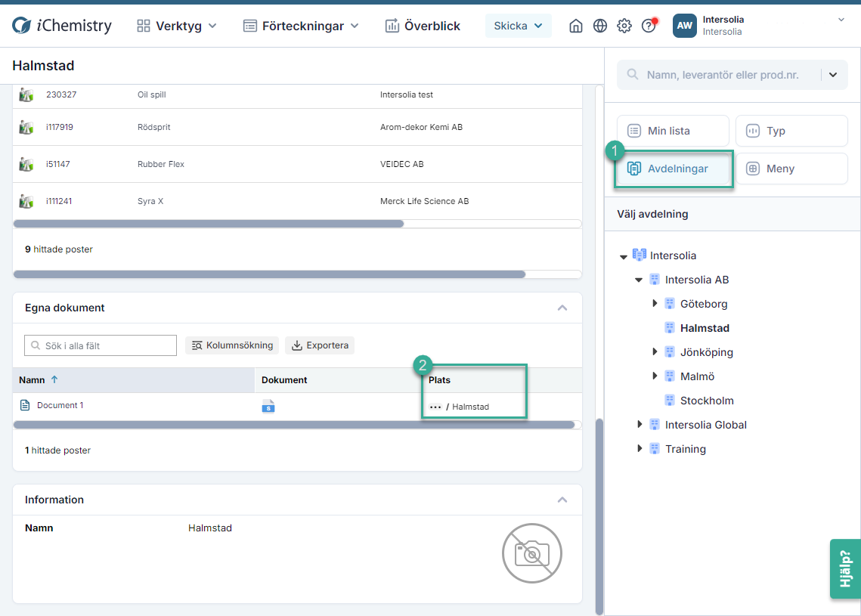Expand the Intersolia Global node
861x616 pixels.
[640, 424]
